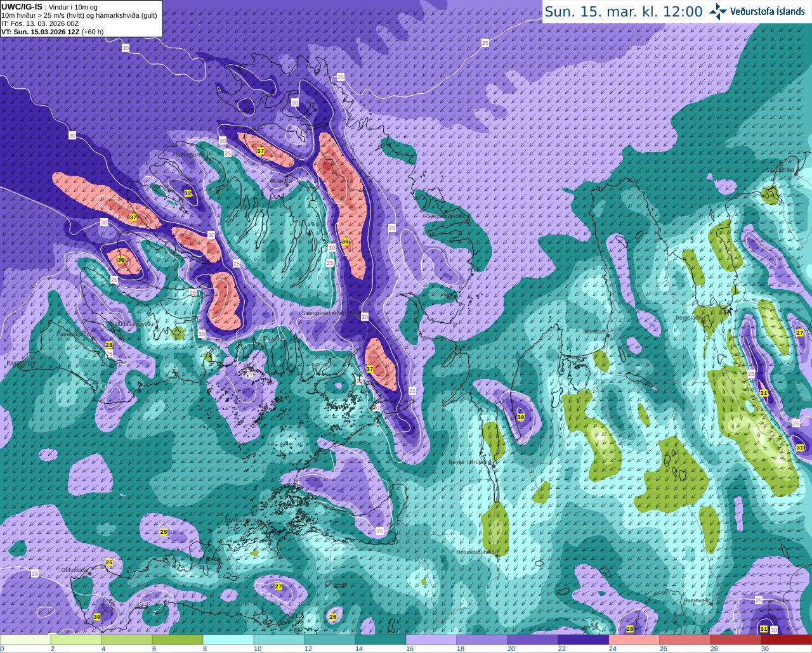The height and width of the screenshot is (653, 812).
Task: Click the yellow 30 gust marker south of Gufuskálar
Action: [97, 616]
